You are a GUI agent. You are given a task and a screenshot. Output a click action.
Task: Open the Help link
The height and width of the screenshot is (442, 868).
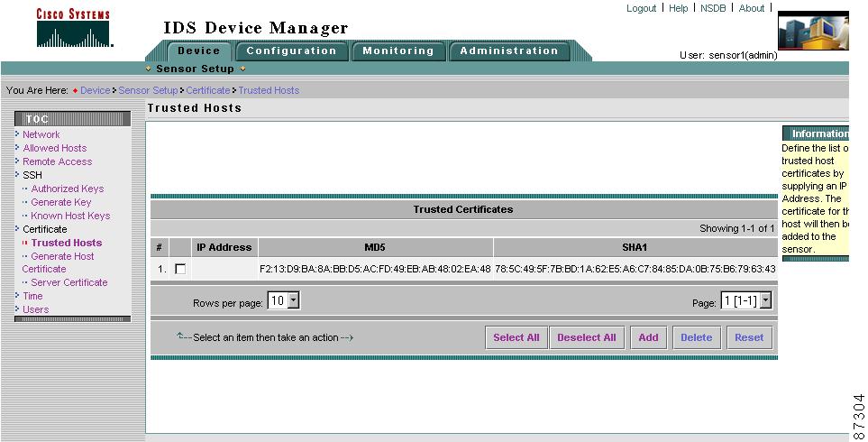[x=678, y=8]
